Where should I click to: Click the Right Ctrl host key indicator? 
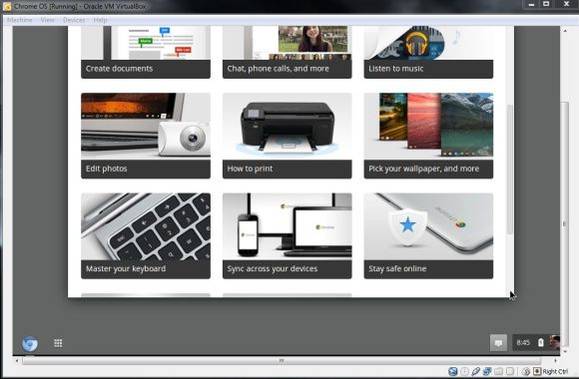click(551, 371)
